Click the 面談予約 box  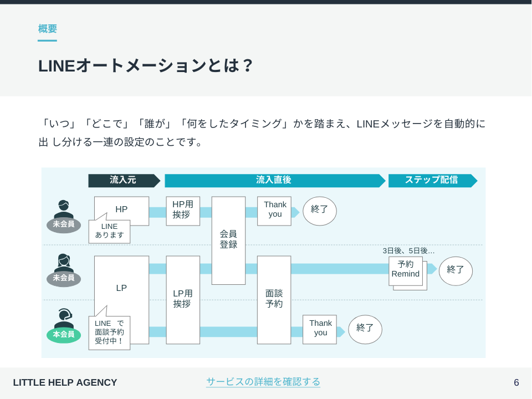(x=274, y=300)
